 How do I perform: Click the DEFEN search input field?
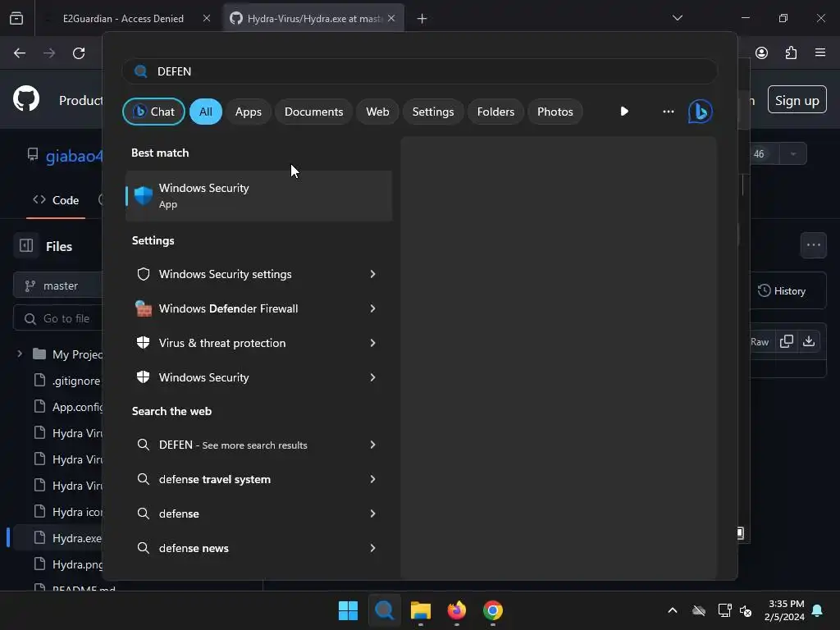419,71
